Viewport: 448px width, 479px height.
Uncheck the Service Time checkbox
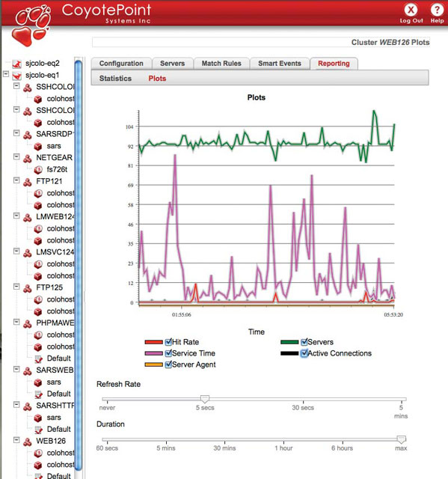(x=168, y=353)
